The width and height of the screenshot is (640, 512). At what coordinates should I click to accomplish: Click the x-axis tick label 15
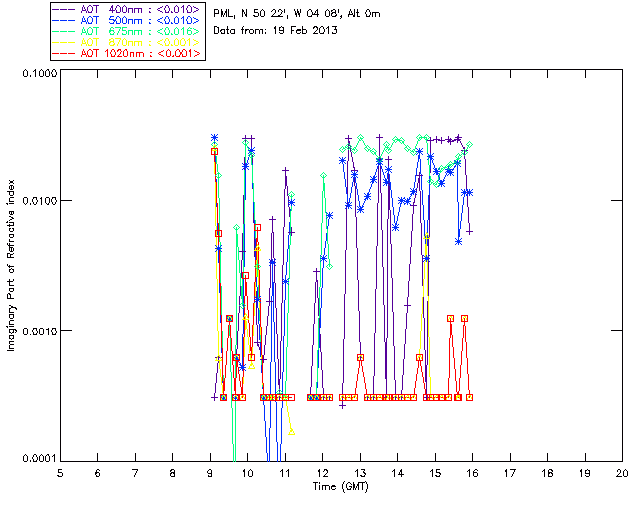(x=435, y=473)
